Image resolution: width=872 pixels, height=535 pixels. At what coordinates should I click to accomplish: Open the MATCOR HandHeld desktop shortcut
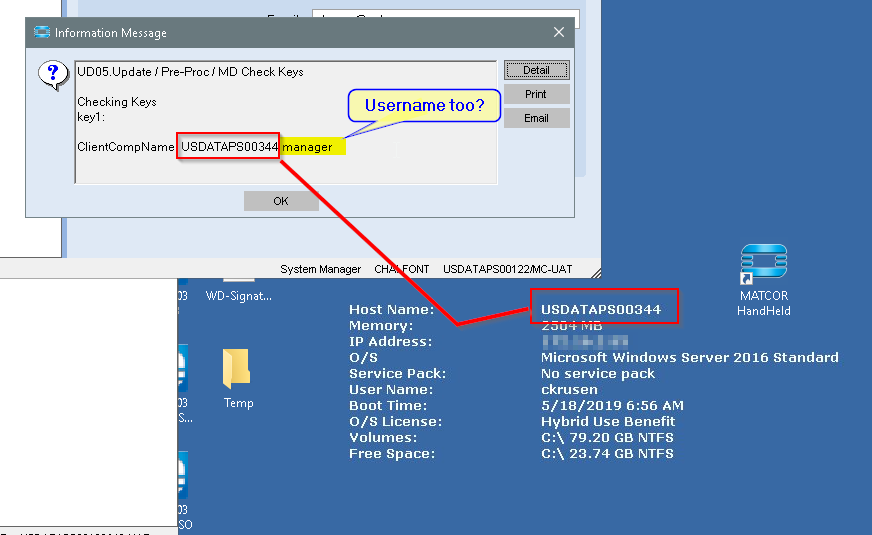[x=764, y=280]
